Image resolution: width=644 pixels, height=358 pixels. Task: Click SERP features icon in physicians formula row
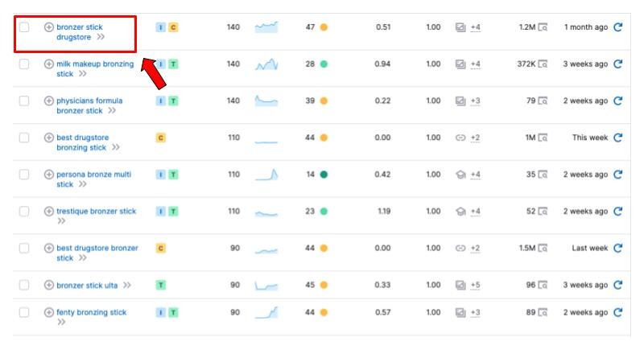(460, 101)
